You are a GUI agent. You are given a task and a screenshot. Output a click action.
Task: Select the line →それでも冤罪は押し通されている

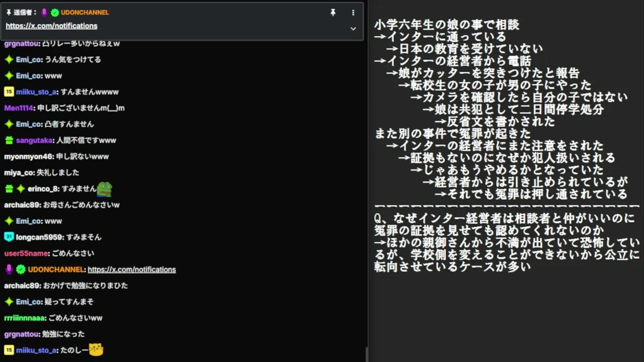531,194
